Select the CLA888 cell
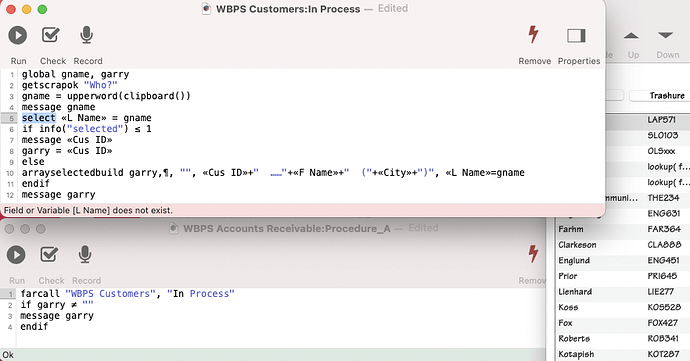This screenshot has width=690, height=361. coord(664,245)
